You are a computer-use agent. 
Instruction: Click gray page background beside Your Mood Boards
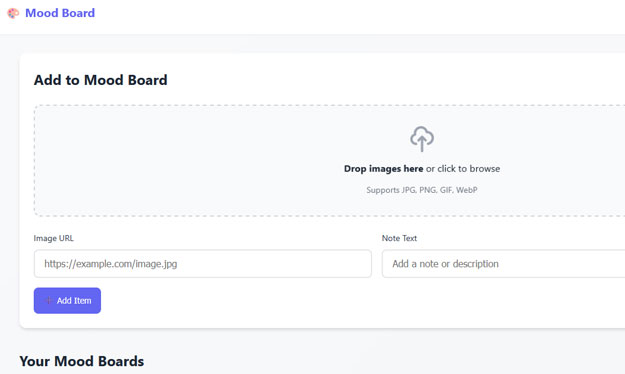coord(359,361)
